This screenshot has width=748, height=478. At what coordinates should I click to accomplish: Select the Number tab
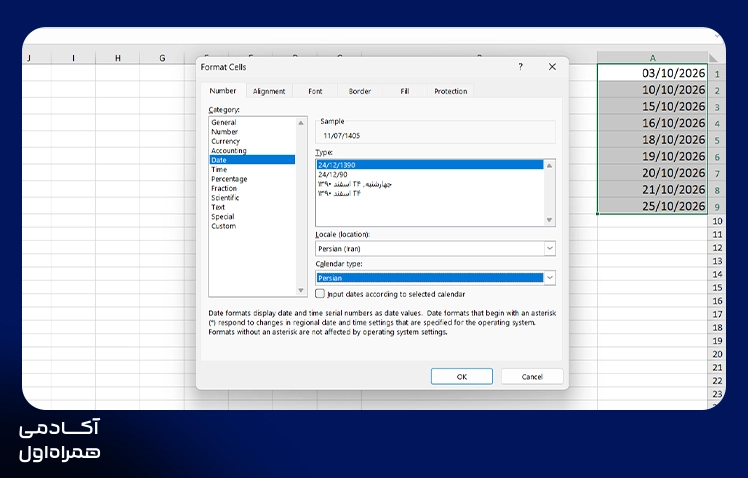(x=223, y=91)
